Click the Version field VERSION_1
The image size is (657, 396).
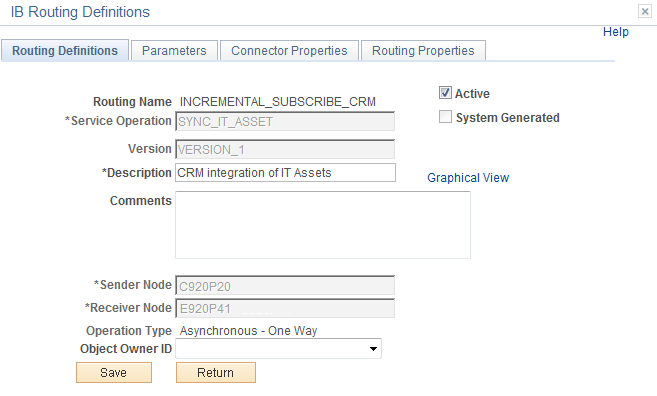click(x=285, y=150)
